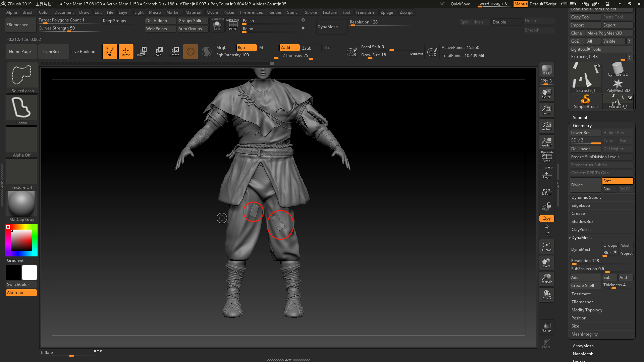Click the BPR render icon
The image size is (644, 362).
point(546,70)
